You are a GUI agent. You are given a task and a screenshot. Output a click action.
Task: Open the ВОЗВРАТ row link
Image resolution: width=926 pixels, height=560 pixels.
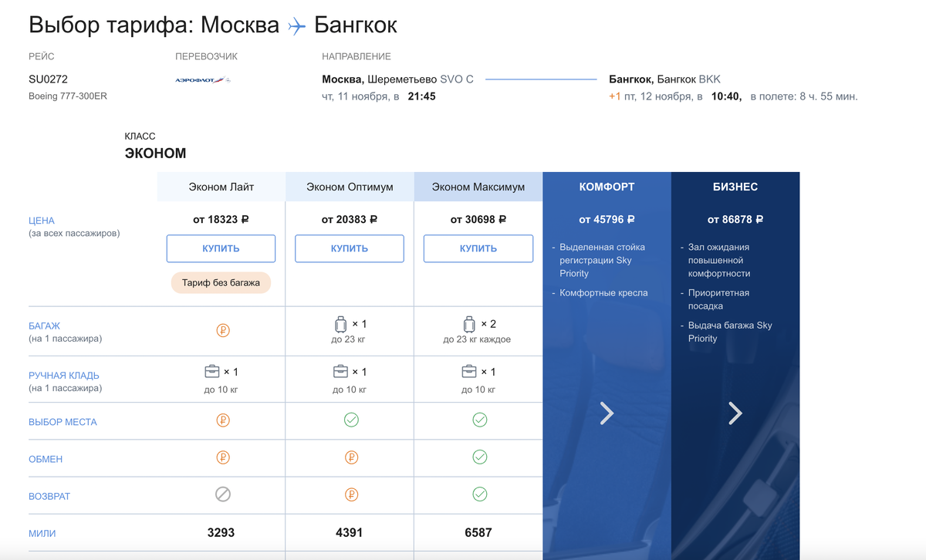point(49,496)
